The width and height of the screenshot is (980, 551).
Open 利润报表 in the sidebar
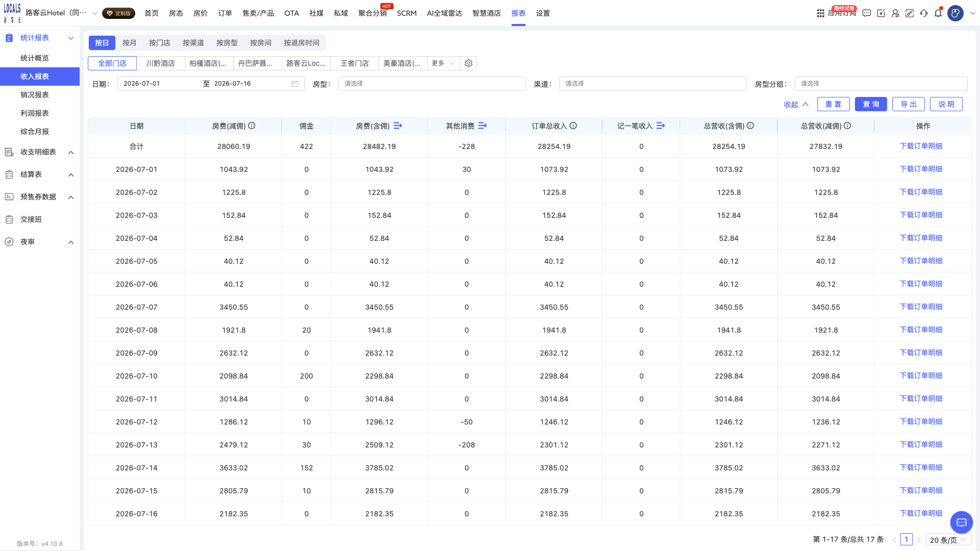[x=35, y=113]
